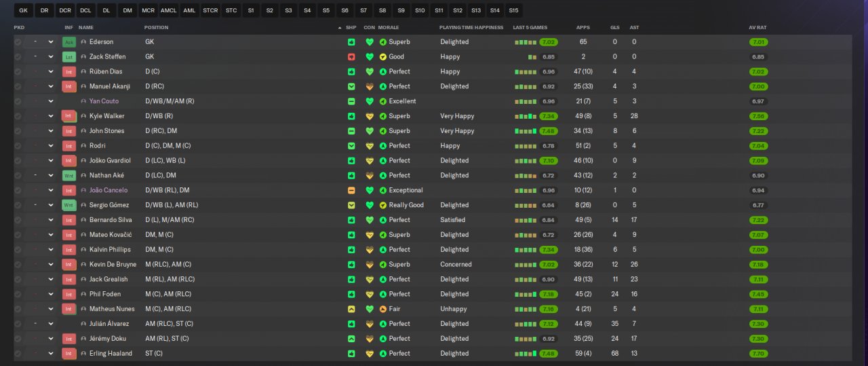
Task: Click Kyle Walker's 7.34 last-game rating
Action: pyautogui.click(x=549, y=116)
